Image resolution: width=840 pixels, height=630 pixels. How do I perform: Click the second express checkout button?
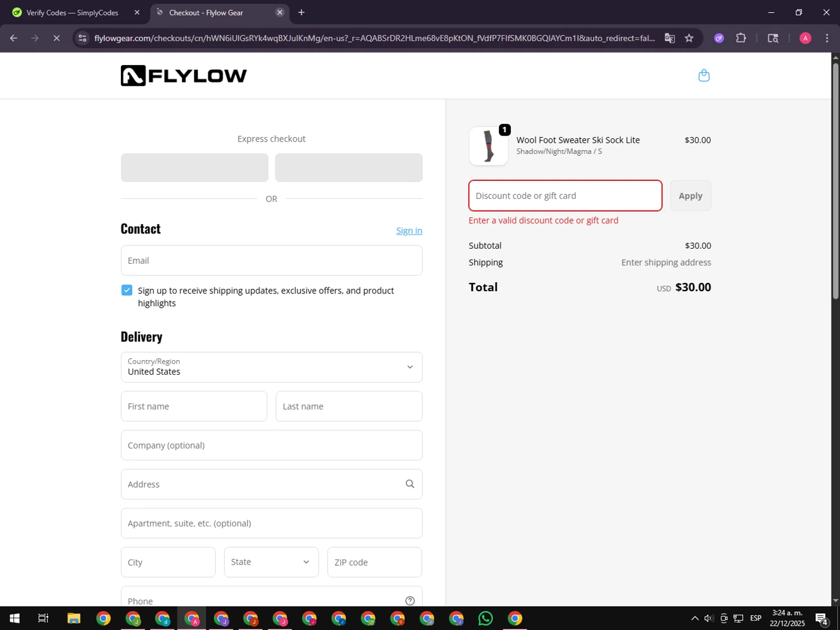click(349, 167)
